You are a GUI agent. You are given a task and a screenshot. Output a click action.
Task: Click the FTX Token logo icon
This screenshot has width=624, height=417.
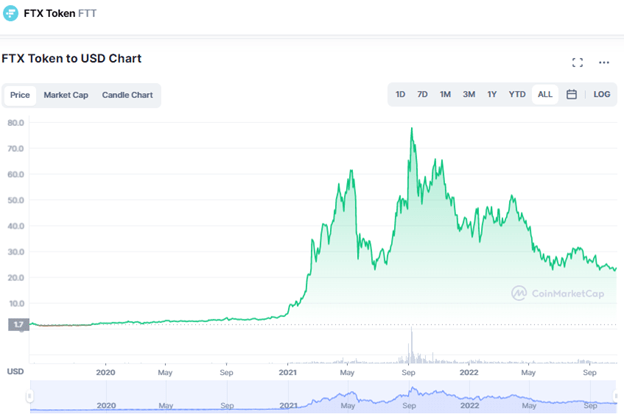10,13
